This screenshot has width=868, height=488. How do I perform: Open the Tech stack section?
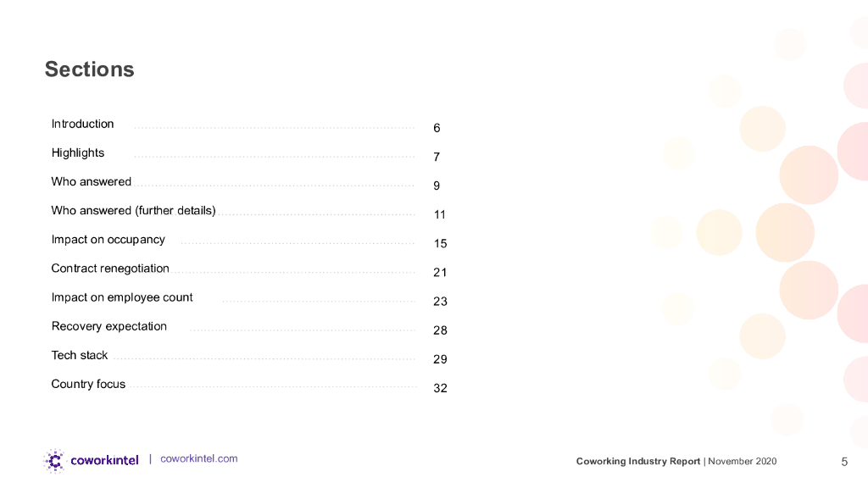(x=80, y=355)
